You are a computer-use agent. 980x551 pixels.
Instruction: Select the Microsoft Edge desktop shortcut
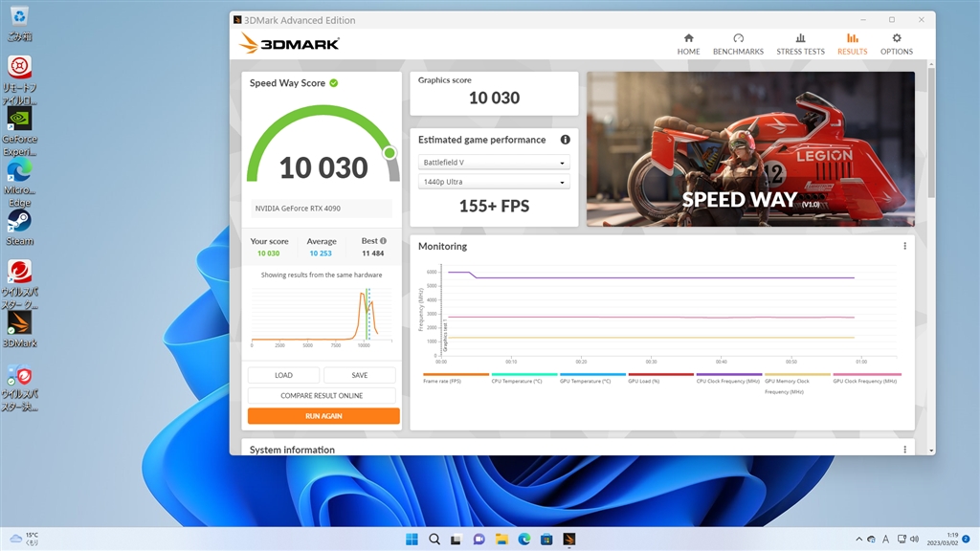pyautogui.click(x=19, y=183)
